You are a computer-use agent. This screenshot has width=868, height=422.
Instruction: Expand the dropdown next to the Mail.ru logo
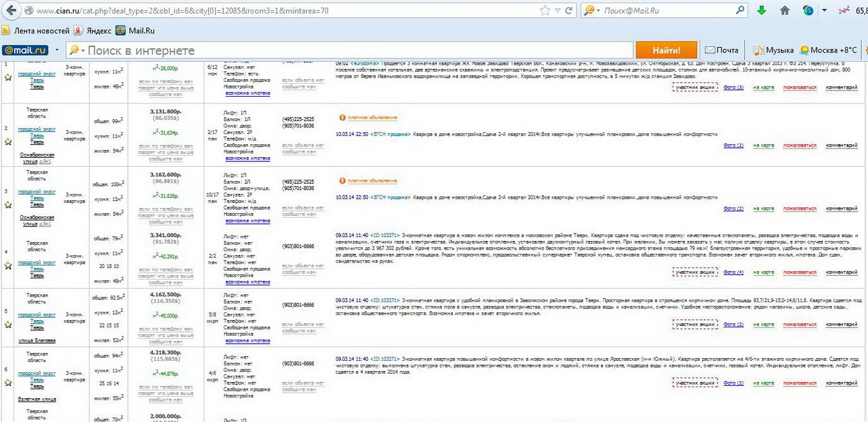point(56,50)
